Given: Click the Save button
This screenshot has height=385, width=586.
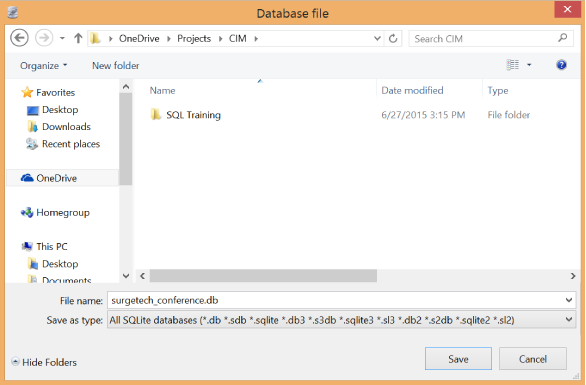Looking at the screenshot, I should tap(458, 359).
